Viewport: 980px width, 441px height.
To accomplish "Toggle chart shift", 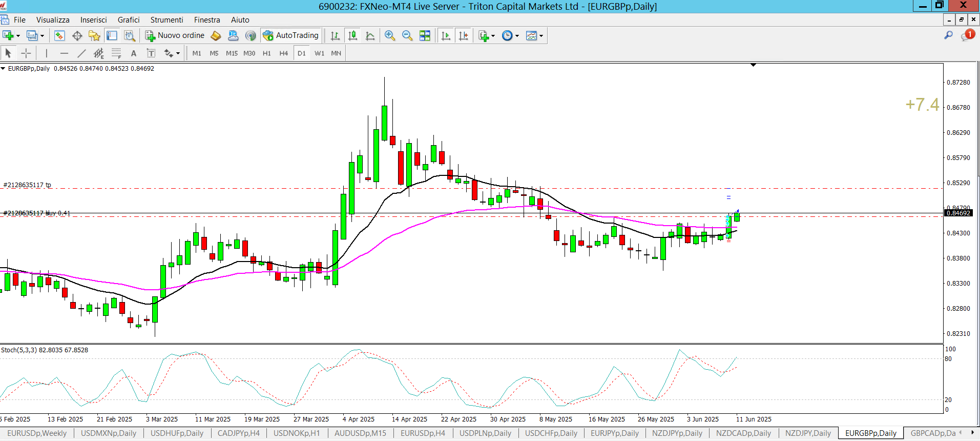I will coord(463,35).
